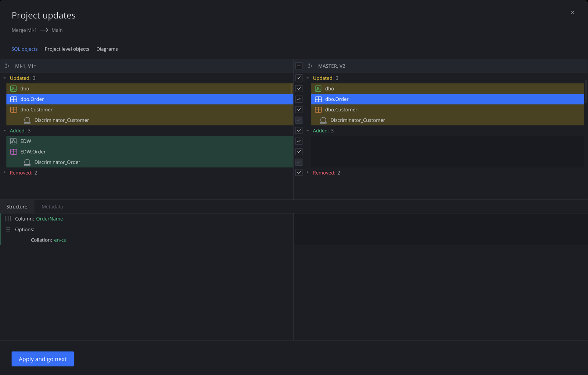Click the EDW schema icon
Viewport: 588px width, 375px height.
pos(14,141)
